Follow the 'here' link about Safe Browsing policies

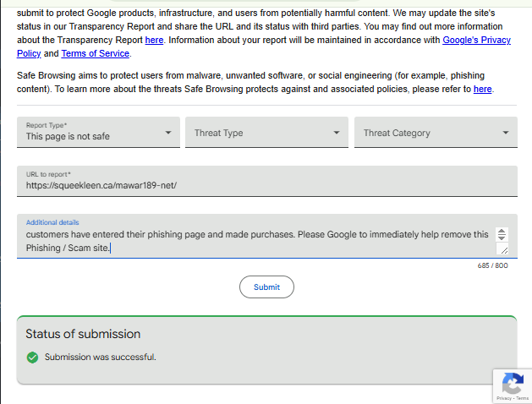pos(482,89)
